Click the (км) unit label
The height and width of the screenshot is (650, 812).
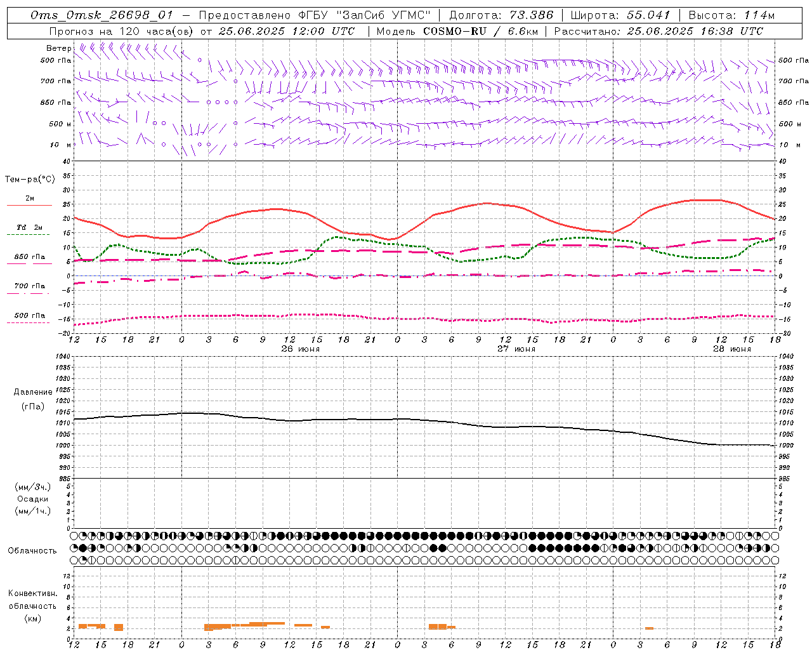[33, 618]
